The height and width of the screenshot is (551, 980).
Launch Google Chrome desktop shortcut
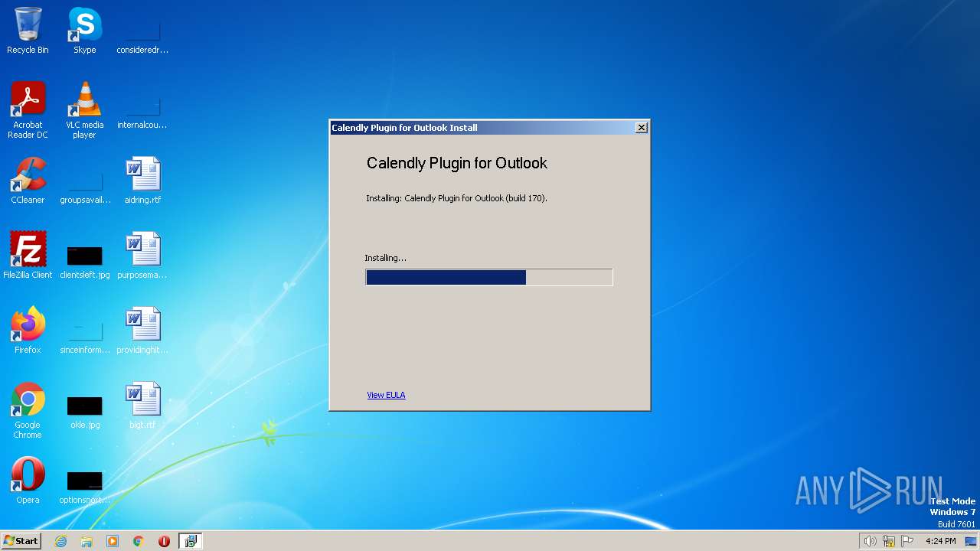(28, 410)
